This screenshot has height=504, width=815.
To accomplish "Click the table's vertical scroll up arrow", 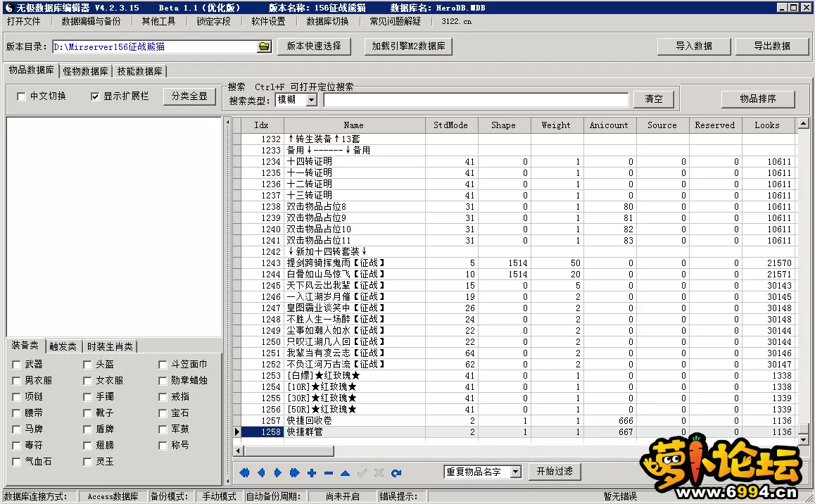I will click(x=804, y=124).
